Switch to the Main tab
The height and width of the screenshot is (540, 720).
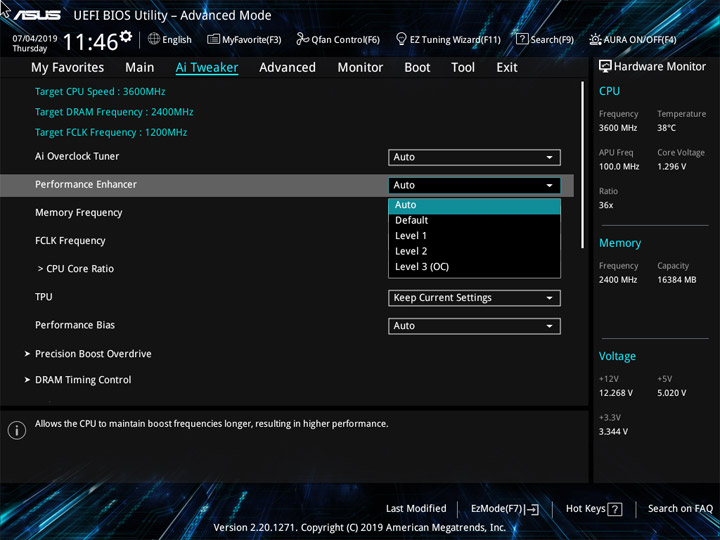[140, 68]
